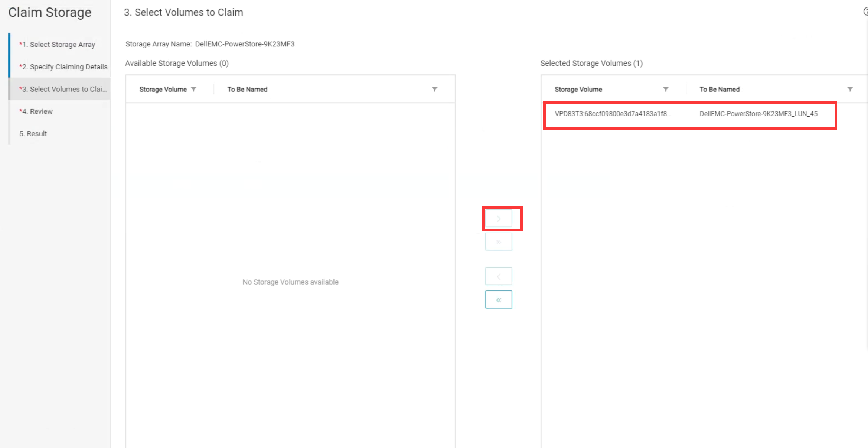This screenshot has height=448, width=868.
Task: Sort by To Be Named header in Selected table
Action: click(x=719, y=89)
